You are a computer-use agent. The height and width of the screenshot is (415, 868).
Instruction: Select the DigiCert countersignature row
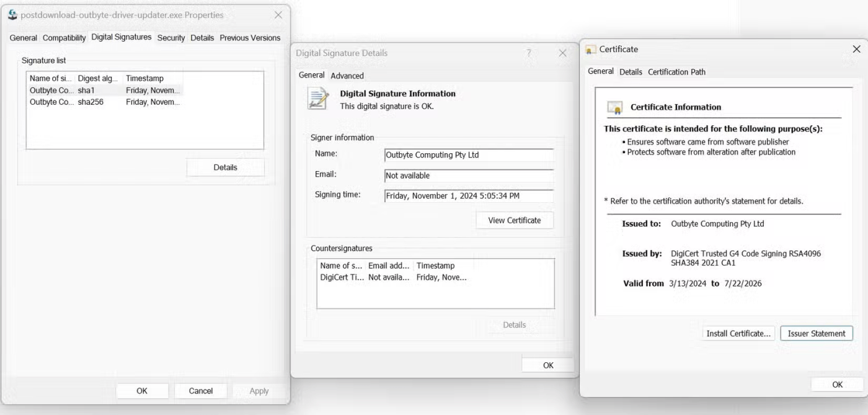393,277
